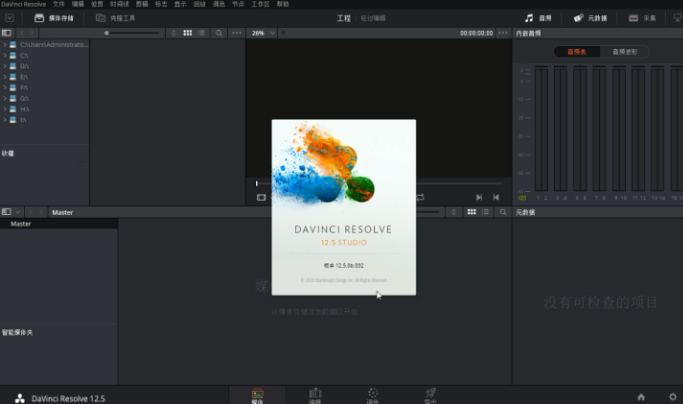The height and width of the screenshot is (404, 683).
Task: Click the home icon at bottom right
Action: pos(641,397)
